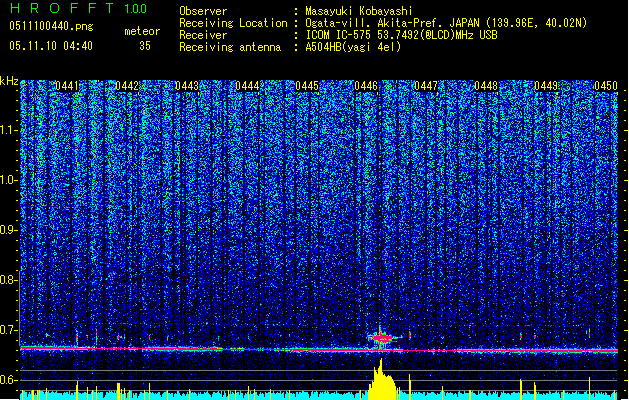Click the antenna value A504HB(yagi 4el)

click(x=353, y=47)
